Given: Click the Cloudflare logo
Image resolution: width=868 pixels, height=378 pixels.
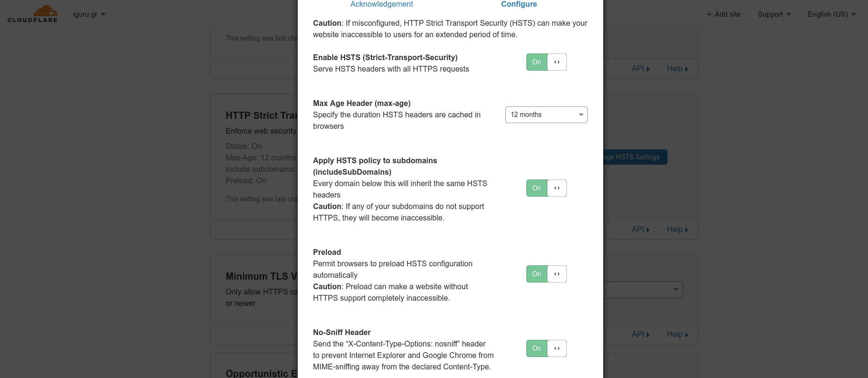Looking at the screenshot, I should tap(32, 14).
